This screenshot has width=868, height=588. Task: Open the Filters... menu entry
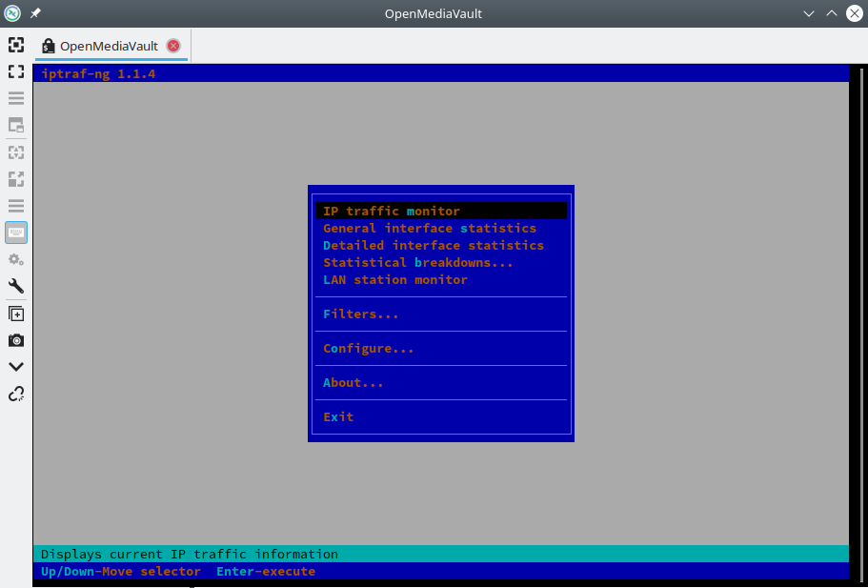coord(440,314)
